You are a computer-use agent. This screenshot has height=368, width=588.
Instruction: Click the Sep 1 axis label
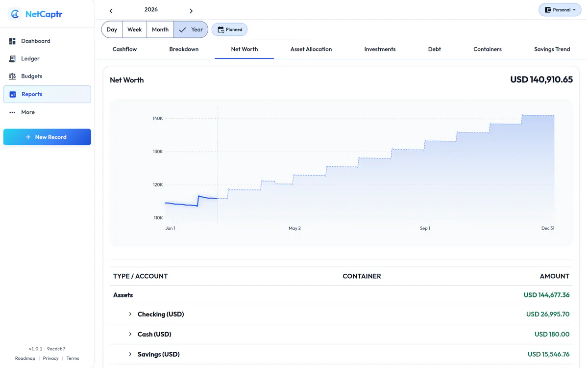425,228
